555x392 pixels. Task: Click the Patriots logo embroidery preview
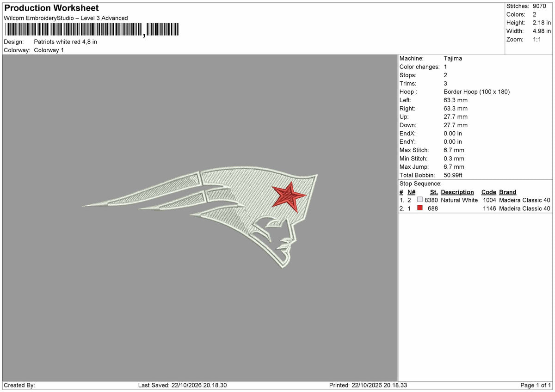tap(200, 217)
